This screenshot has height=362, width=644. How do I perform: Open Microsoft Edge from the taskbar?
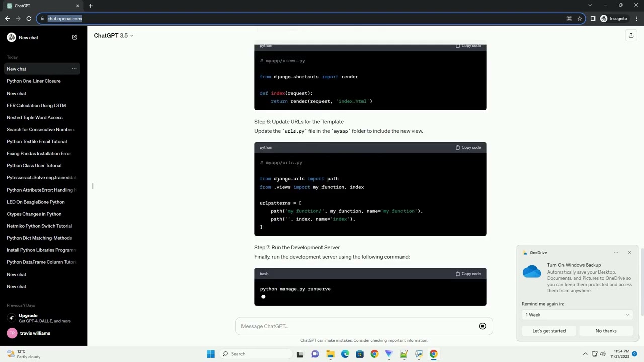(x=345, y=354)
